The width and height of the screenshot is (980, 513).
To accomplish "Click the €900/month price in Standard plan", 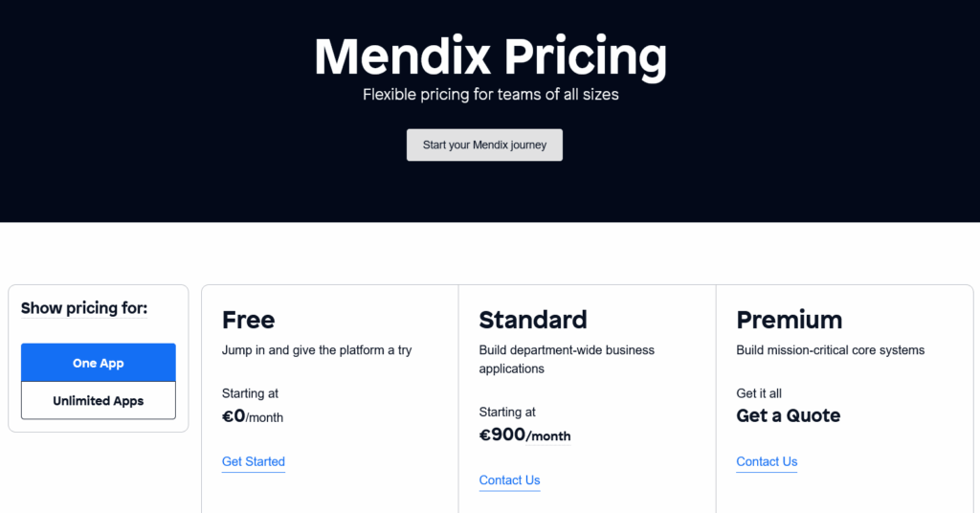I will (524, 435).
